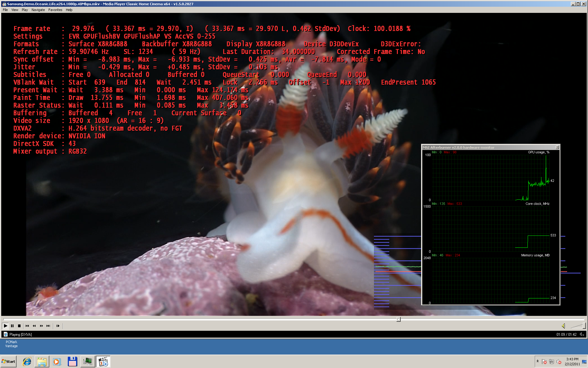Click the "Video size" 1920 x 1080 statistics line
Image resolution: width=588 pixels, height=368 pixels.
(x=89, y=121)
